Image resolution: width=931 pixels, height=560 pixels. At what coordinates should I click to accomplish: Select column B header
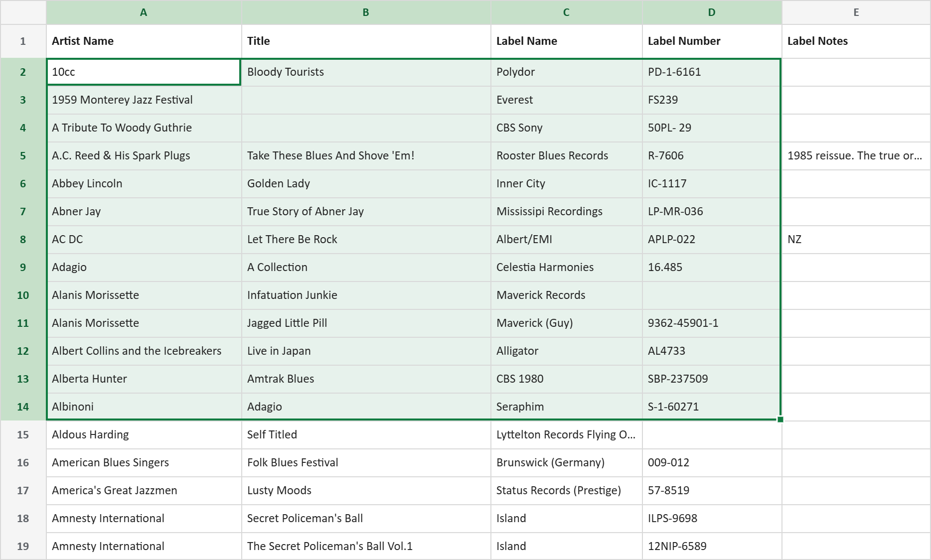[366, 12]
